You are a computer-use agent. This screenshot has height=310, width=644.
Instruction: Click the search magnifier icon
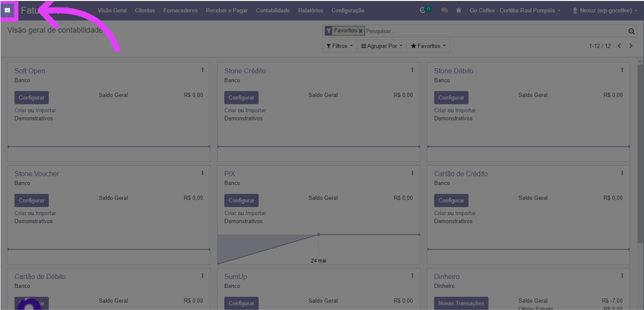coord(631,32)
